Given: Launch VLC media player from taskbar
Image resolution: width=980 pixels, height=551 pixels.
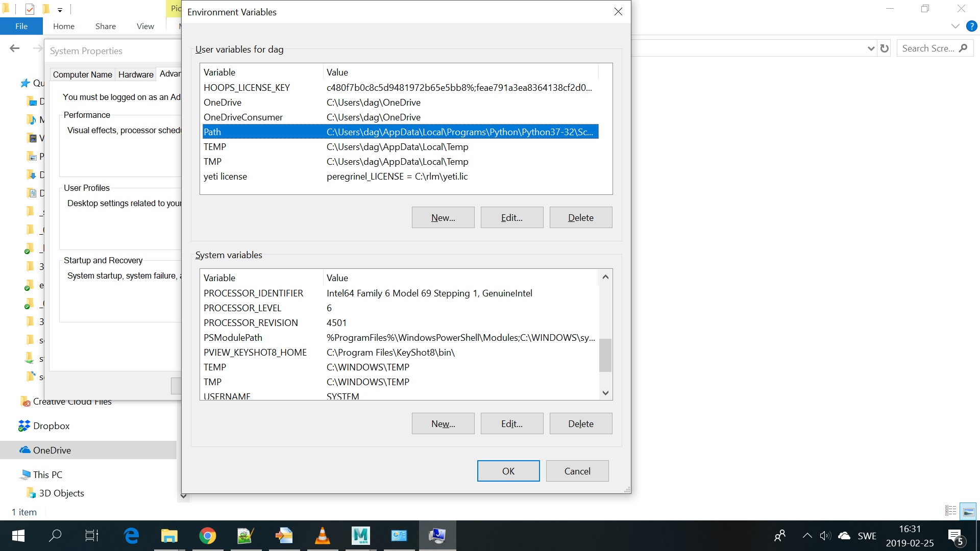Looking at the screenshot, I should point(322,536).
